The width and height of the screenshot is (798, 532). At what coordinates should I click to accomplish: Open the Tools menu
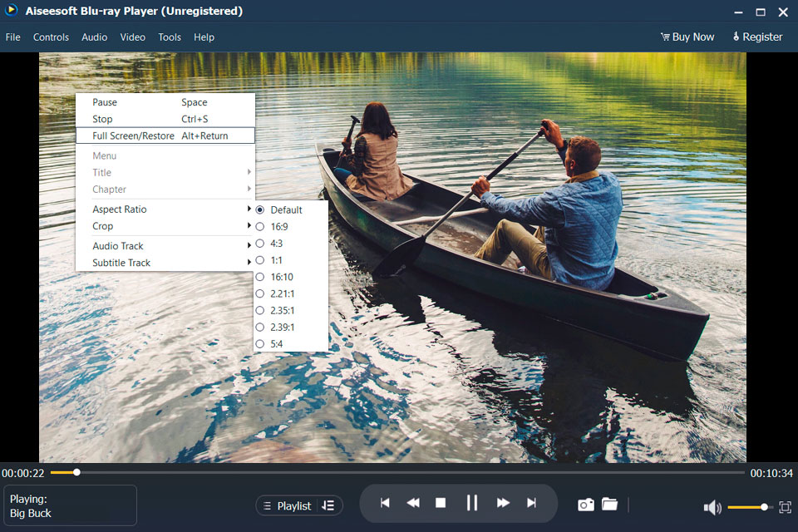coord(170,37)
